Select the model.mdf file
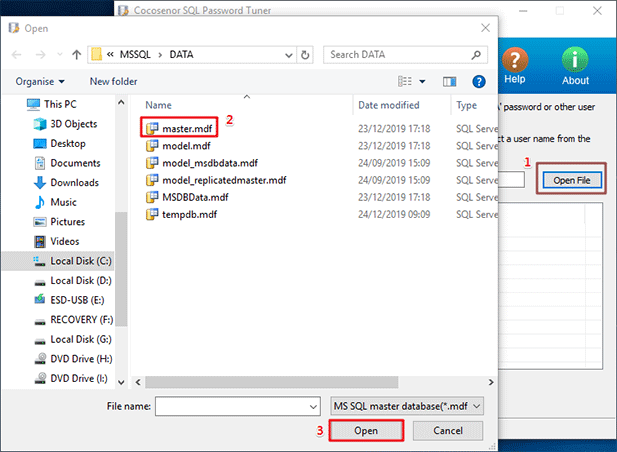 pyautogui.click(x=178, y=146)
